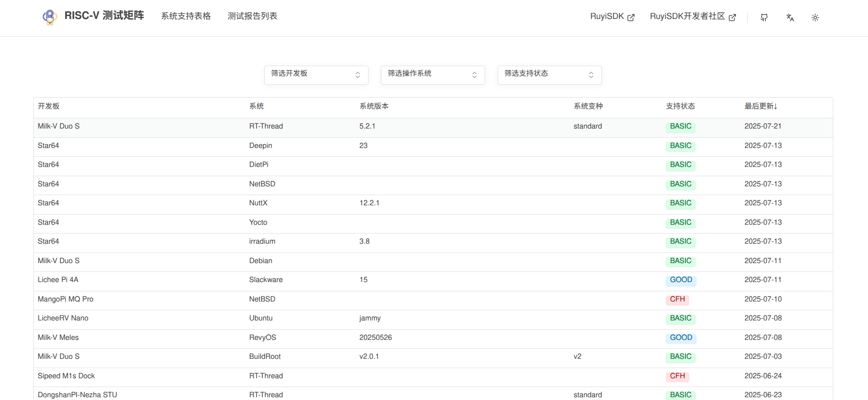Select the DietPi system cell

[x=258, y=165]
